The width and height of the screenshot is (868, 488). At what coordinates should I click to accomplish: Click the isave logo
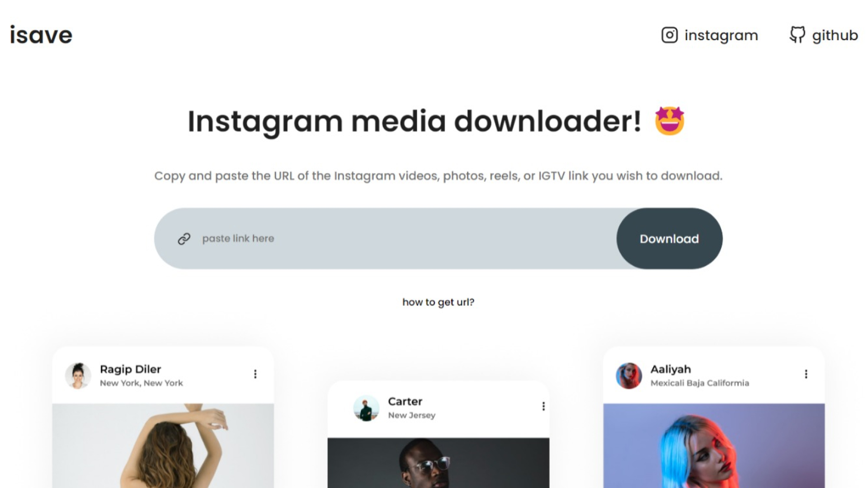41,35
